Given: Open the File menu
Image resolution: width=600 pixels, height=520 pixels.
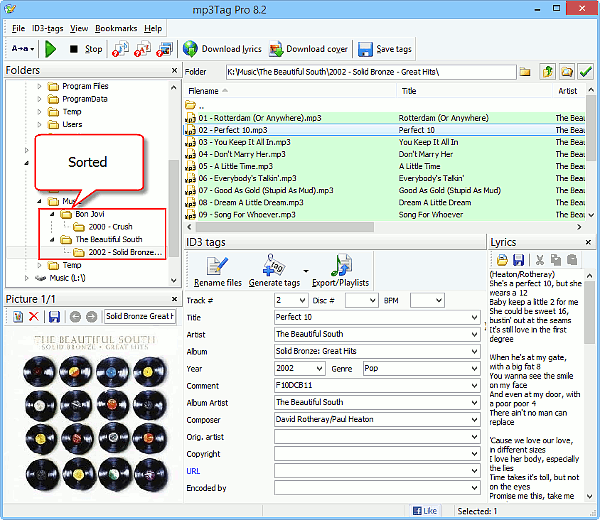Looking at the screenshot, I should 18,28.
